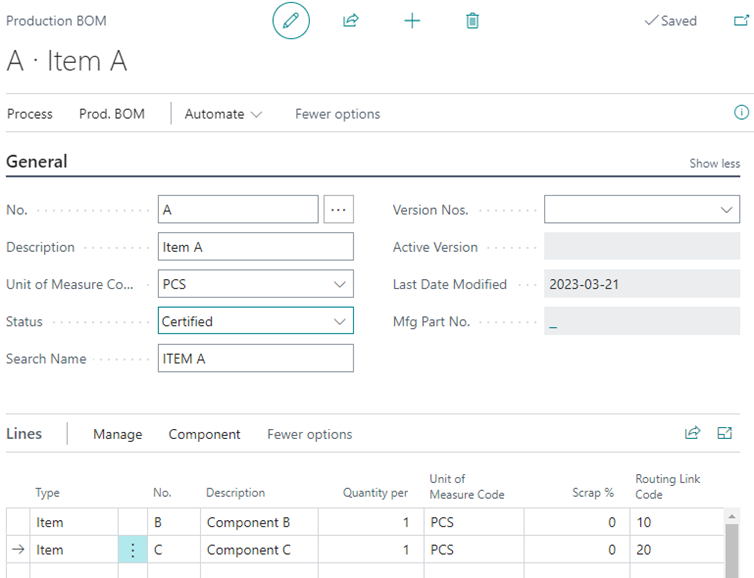Click the Mfg Part No. field
The image size is (754, 578).
(x=642, y=321)
